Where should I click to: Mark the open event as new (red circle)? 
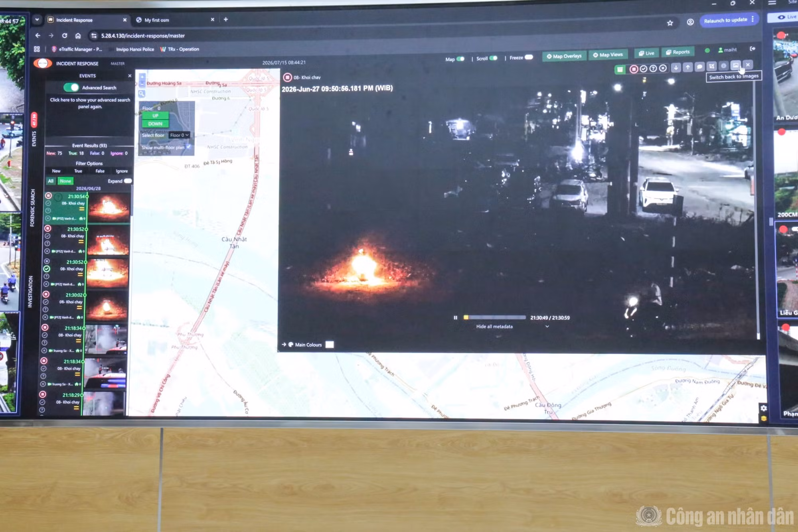(x=634, y=69)
